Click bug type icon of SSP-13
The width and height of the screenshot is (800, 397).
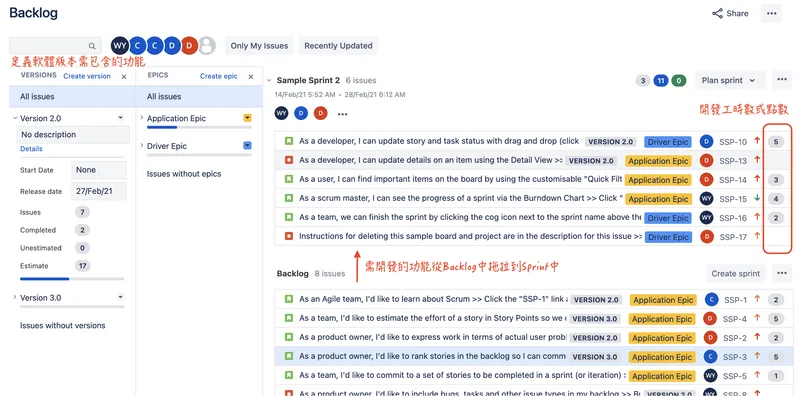289,160
